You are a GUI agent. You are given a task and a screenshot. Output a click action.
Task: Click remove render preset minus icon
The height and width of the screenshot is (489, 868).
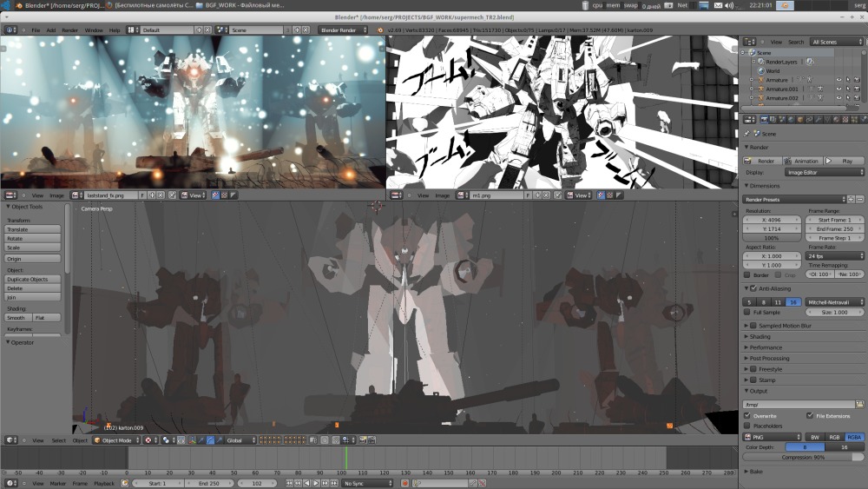[859, 200]
